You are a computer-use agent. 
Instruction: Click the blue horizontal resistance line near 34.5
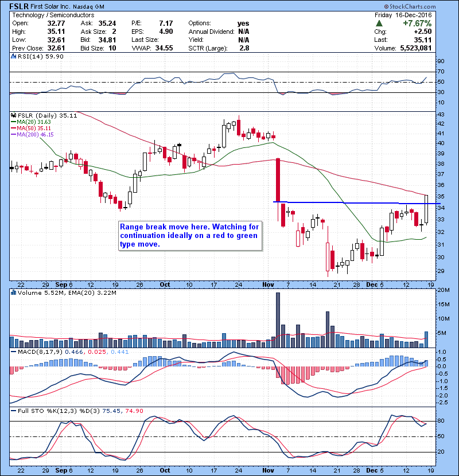click(357, 203)
